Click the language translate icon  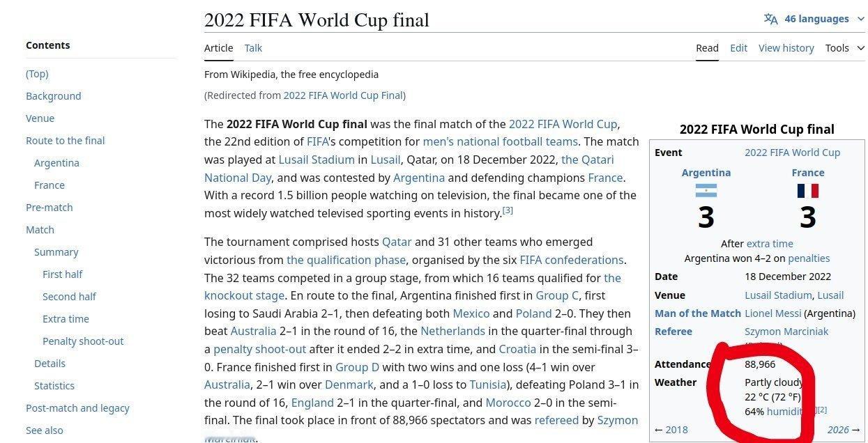[x=770, y=19]
